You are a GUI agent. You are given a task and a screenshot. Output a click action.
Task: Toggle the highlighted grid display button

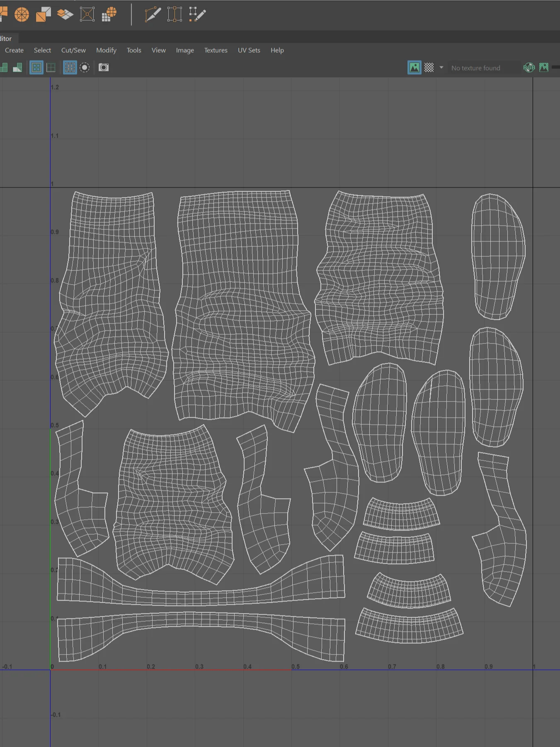click(70, 67)
